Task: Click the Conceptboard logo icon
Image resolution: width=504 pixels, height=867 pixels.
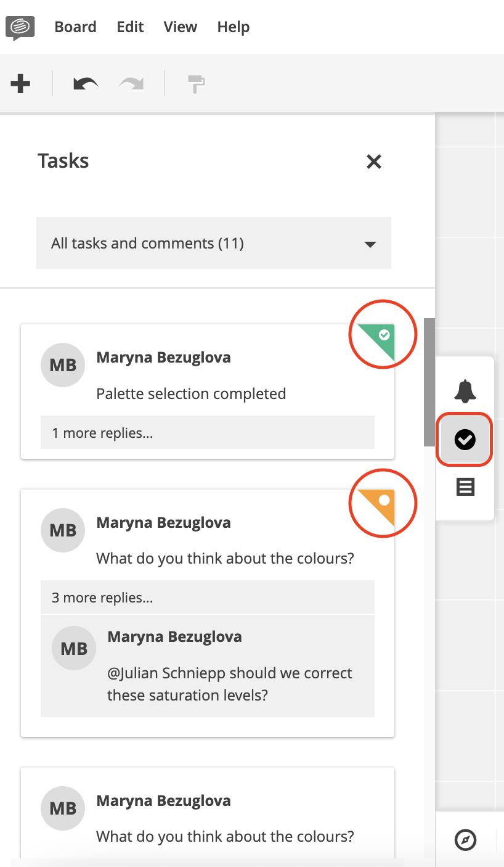Action: pyautogui.click(x=20, y=28)
